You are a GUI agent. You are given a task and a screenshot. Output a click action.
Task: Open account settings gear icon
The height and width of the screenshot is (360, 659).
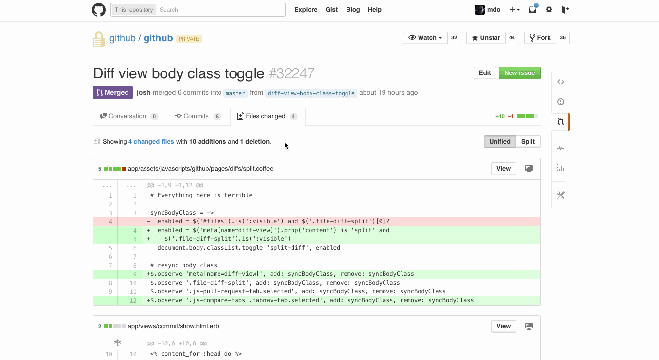point(548,10)
